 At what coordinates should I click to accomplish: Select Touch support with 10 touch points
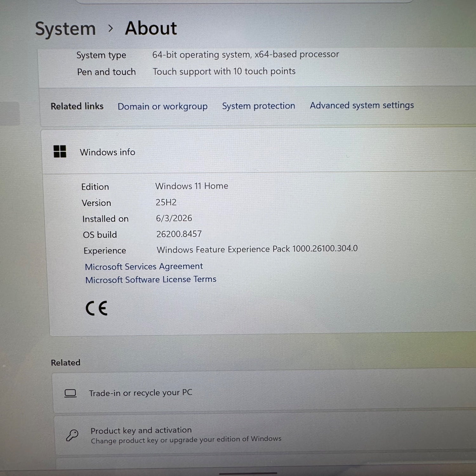(224, 71)
